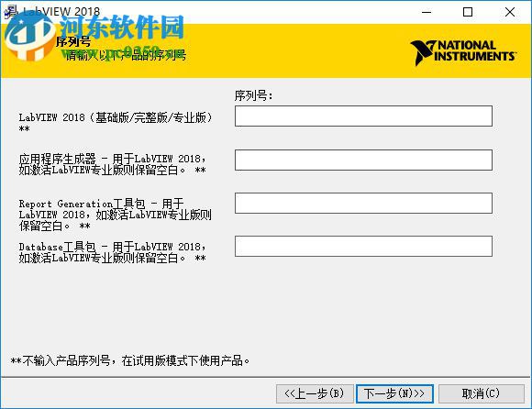Proceed with the 下一步(N)>> button
This screenshot has height=409, width=532.
[x=394, y=393]
